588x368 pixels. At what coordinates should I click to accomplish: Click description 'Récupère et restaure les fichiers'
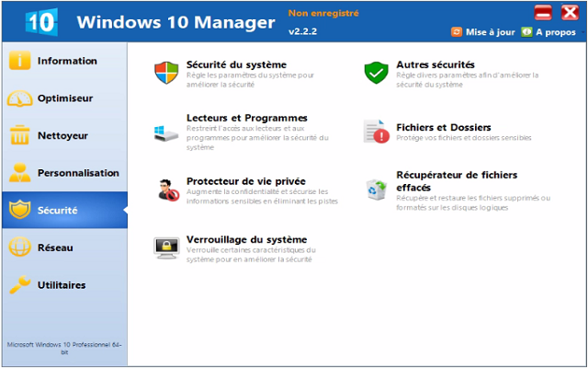[x=473, y=202]
